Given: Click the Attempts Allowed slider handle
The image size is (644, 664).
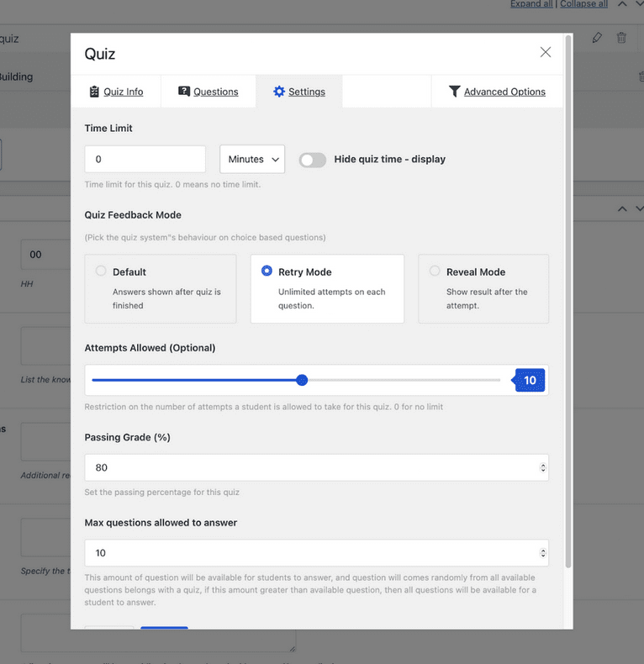Looking at the screenshot, I should coord(302,381).
